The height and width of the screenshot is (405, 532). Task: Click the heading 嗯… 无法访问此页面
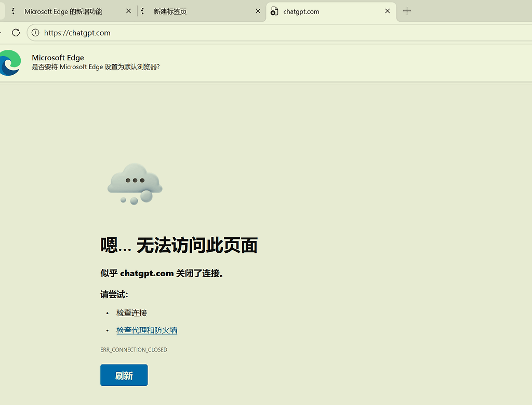[179, 245]
